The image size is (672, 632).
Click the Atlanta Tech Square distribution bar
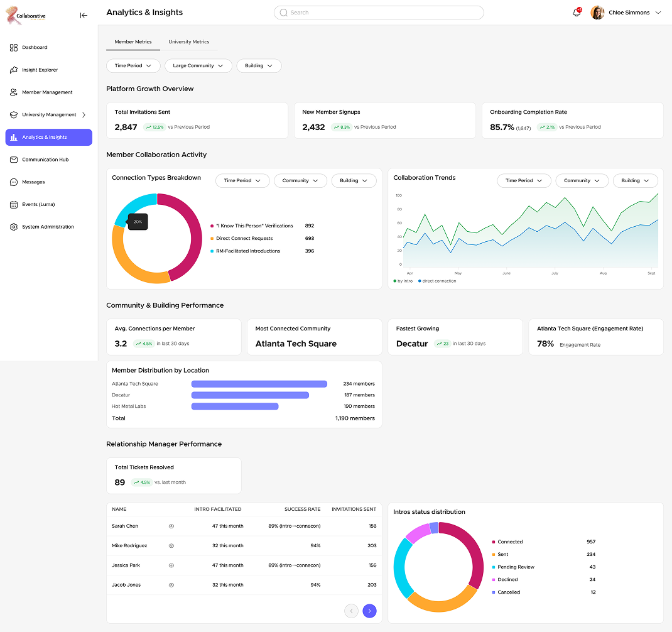[259, 384]
